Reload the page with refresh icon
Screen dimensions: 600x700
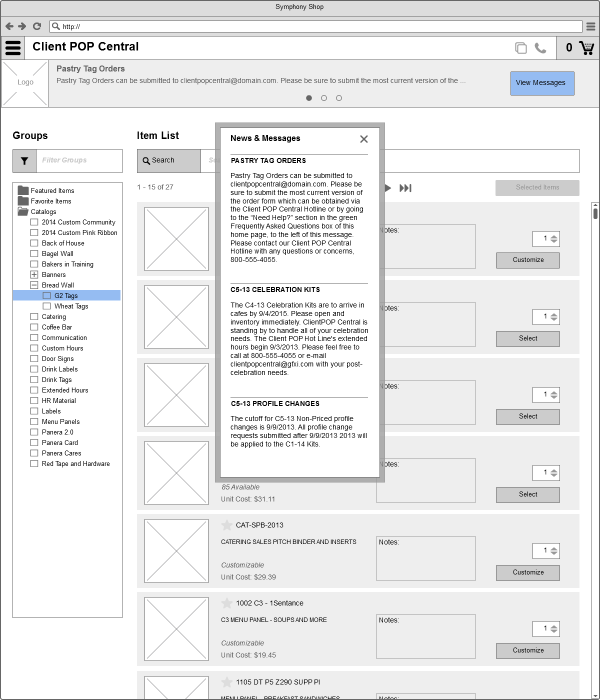click(x=37, y=26)
